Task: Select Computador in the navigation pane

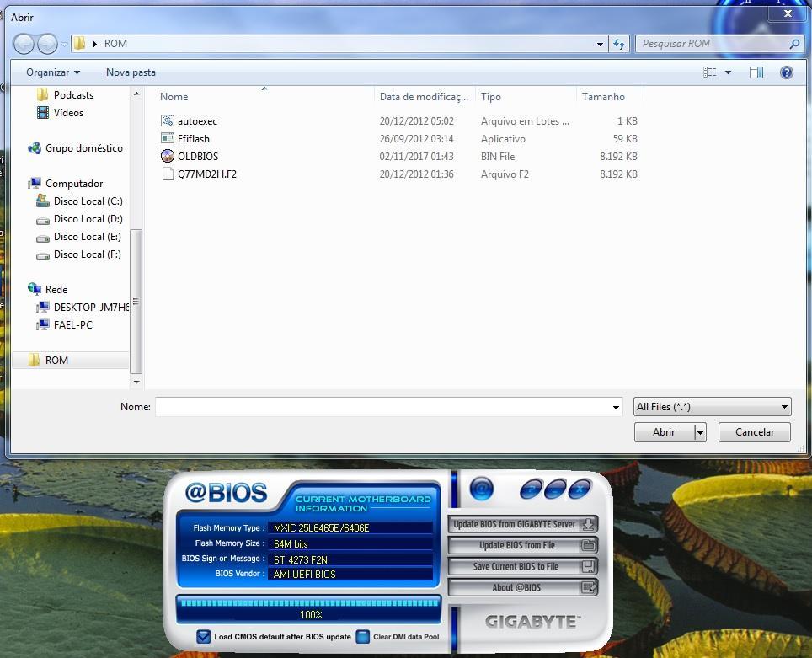Action: click(x=74, y=184)
